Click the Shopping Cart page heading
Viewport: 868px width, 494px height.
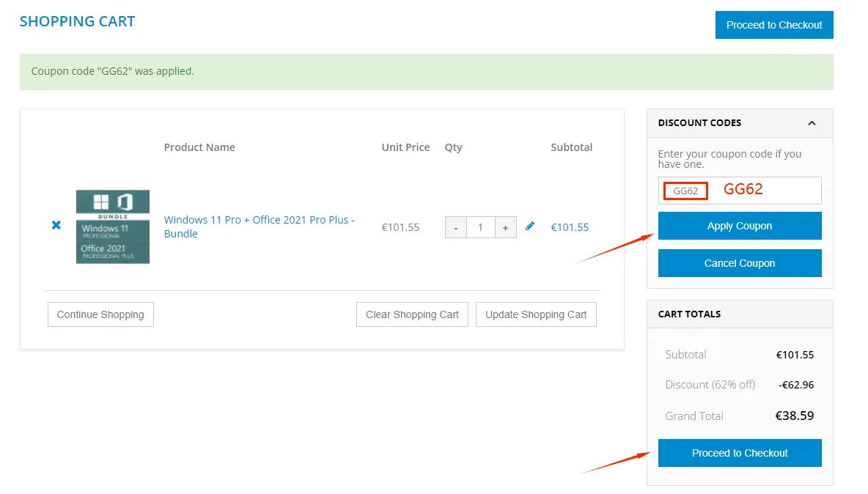coord(78,21)
